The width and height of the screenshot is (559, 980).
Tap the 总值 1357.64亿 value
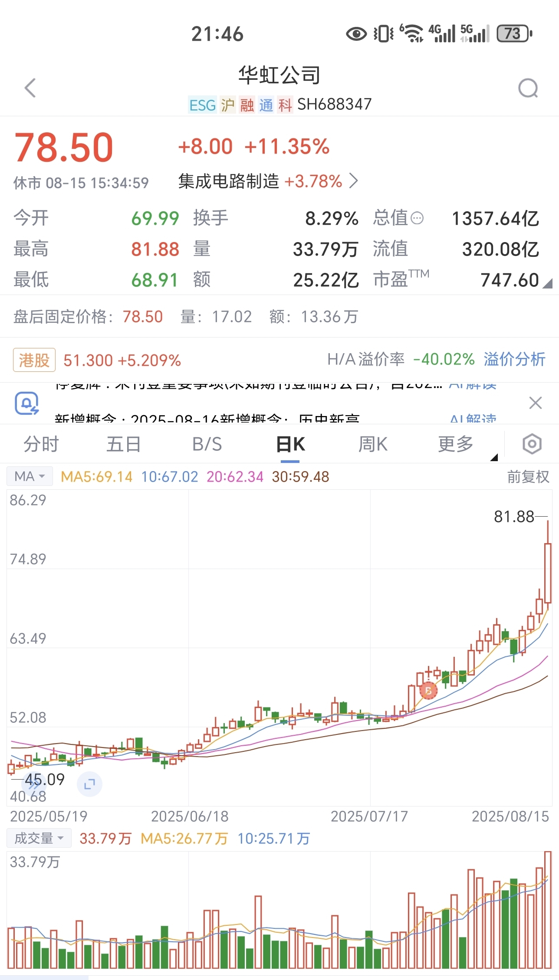[x=495, y=218]
